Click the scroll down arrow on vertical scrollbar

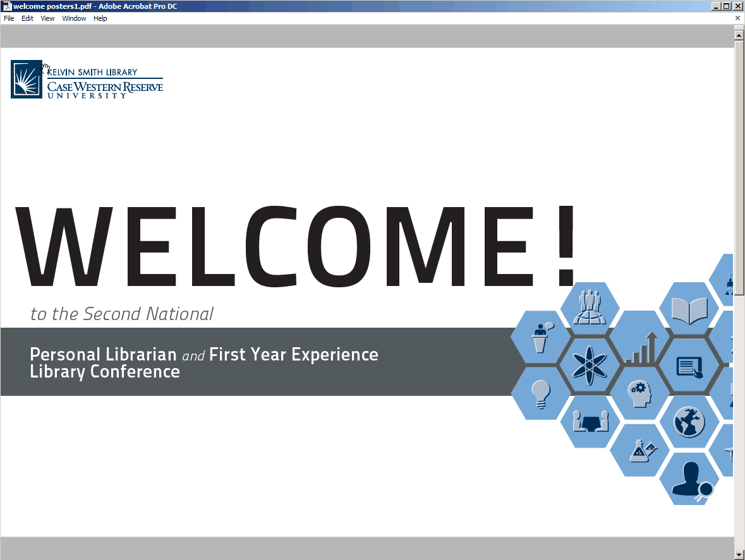(739, 554)
